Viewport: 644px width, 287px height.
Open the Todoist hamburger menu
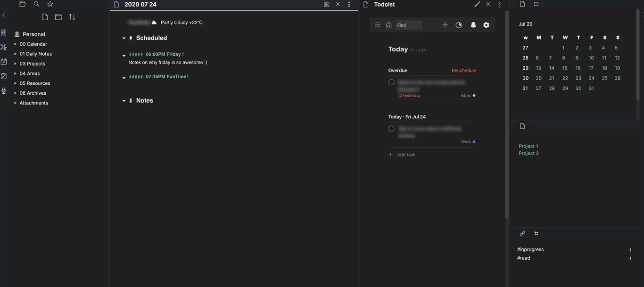tap(378, 25)
